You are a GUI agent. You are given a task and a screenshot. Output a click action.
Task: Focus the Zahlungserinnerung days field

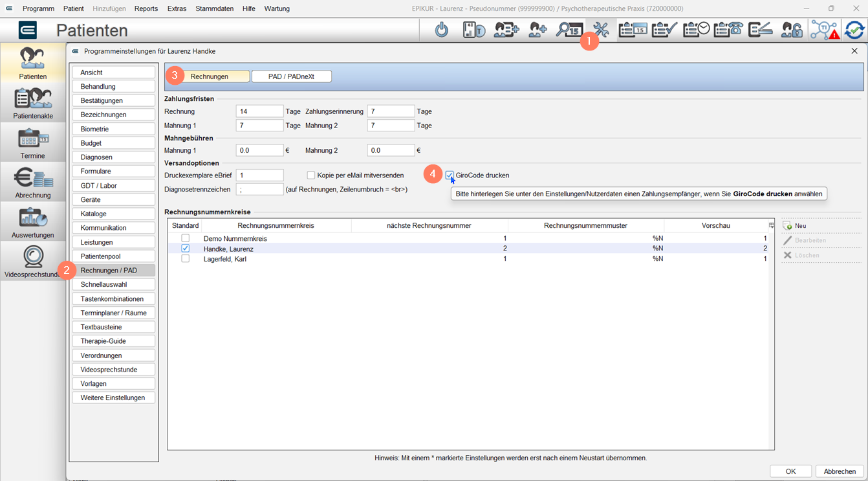coord(391,111)
